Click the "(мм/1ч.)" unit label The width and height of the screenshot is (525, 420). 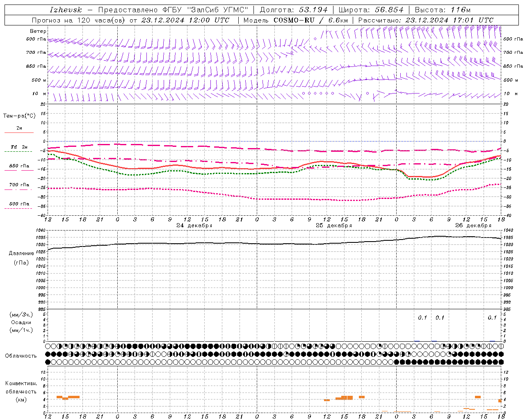(x=21, y=330)
